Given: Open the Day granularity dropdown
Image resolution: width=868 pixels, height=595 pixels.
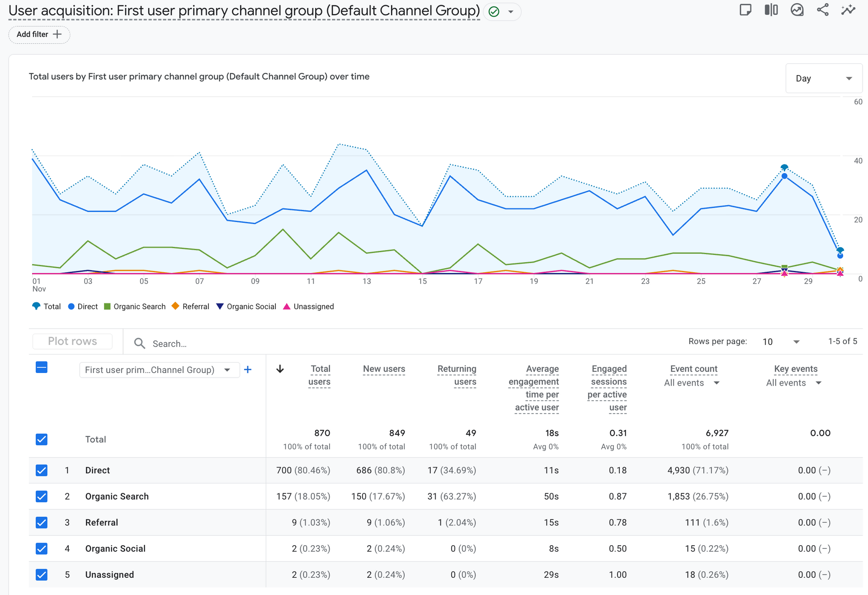Looking at the screenshot, I should 824,78.
